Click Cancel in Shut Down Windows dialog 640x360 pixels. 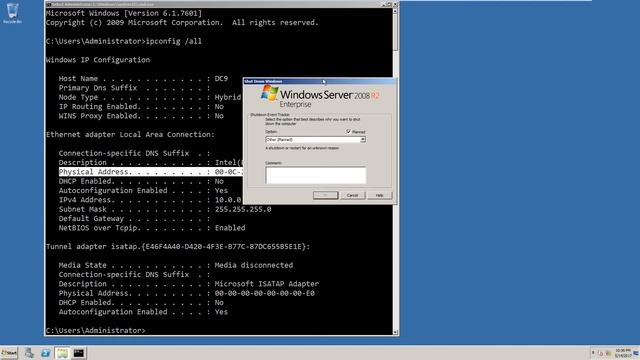point(352,196)
